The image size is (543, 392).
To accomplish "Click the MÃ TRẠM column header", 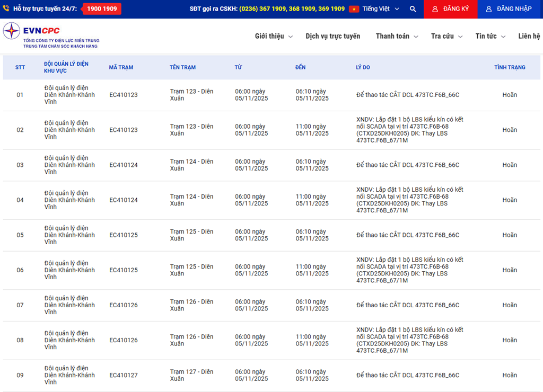I will click(121, 67).
